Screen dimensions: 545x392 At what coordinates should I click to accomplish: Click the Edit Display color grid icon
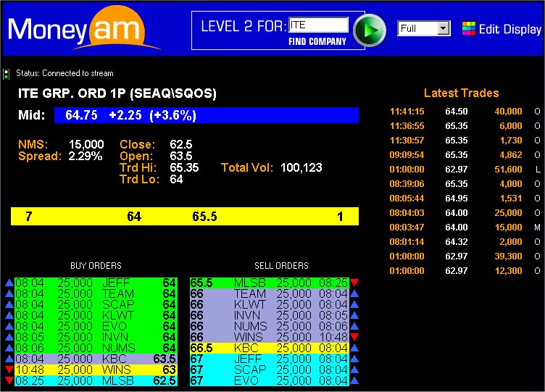click(468, 29)
